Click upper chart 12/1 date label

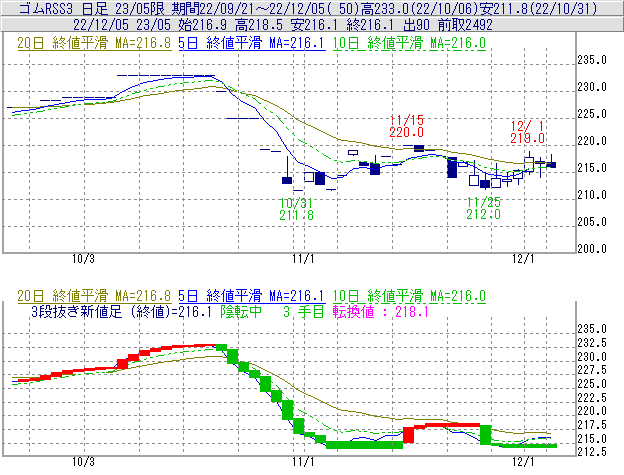(523, 259)
